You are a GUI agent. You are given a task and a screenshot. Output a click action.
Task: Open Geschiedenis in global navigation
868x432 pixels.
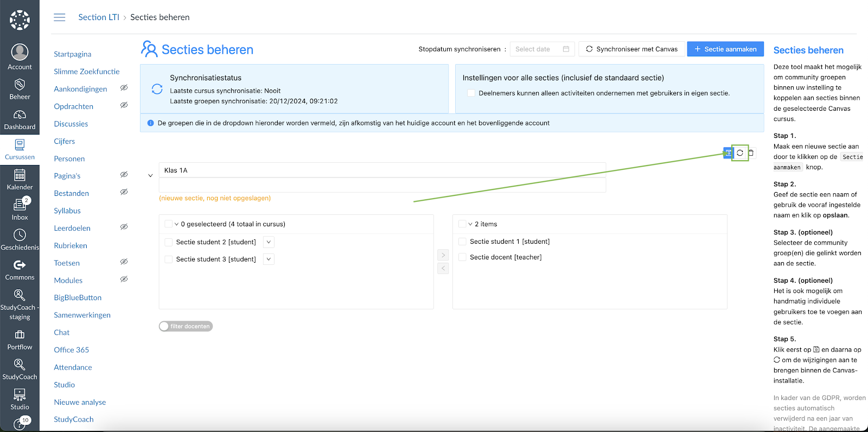click(20, 240)
